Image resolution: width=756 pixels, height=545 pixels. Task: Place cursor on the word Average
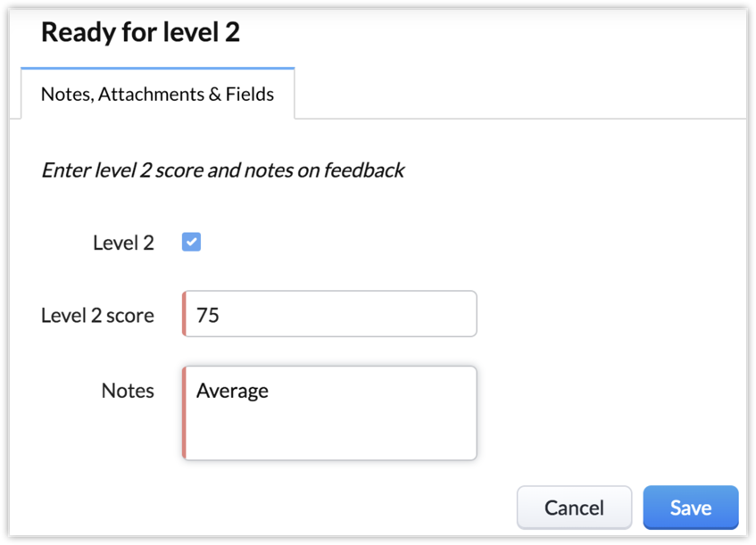[232, 391]
